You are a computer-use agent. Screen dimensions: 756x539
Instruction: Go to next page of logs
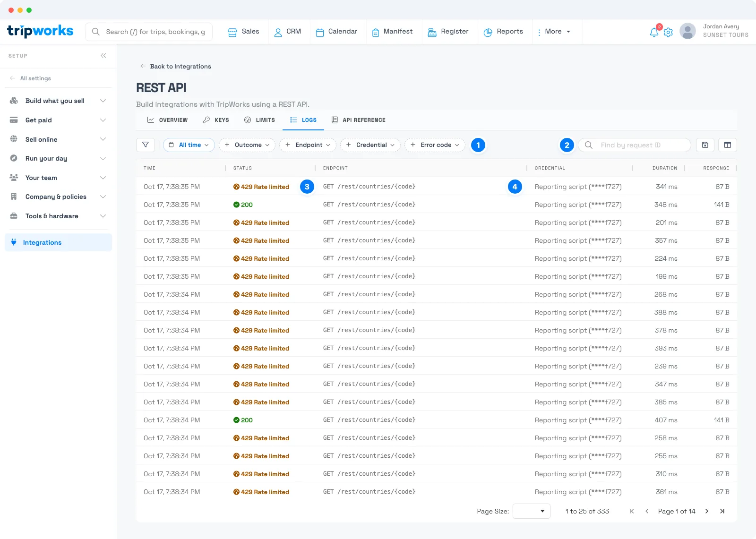pyautogui.click(x=707, y=511)
